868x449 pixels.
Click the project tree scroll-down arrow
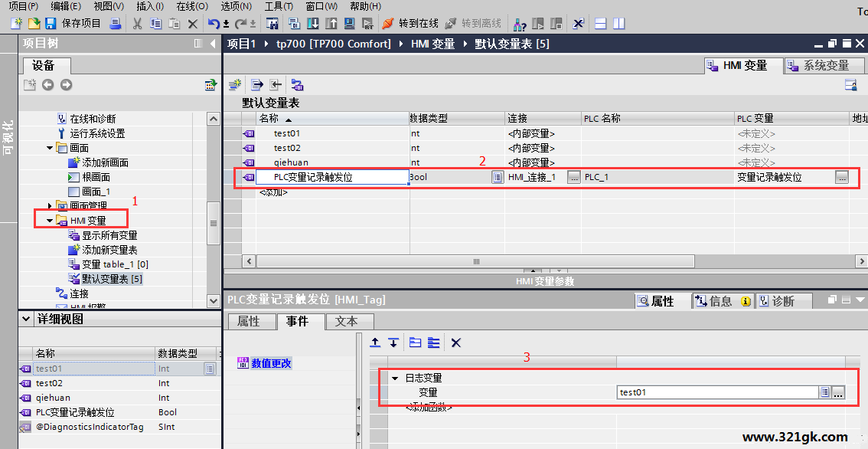pyautogui.click(x=213, y=300)
